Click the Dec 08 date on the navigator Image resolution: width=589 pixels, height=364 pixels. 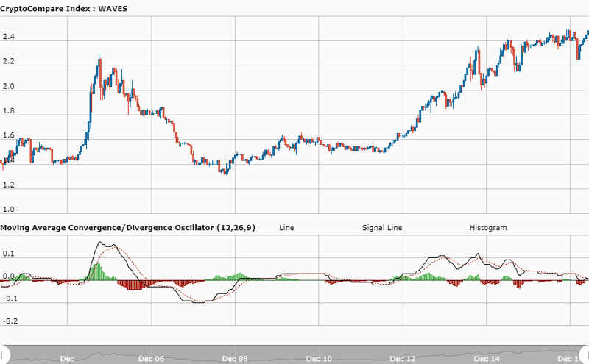[x=235, y=358]
